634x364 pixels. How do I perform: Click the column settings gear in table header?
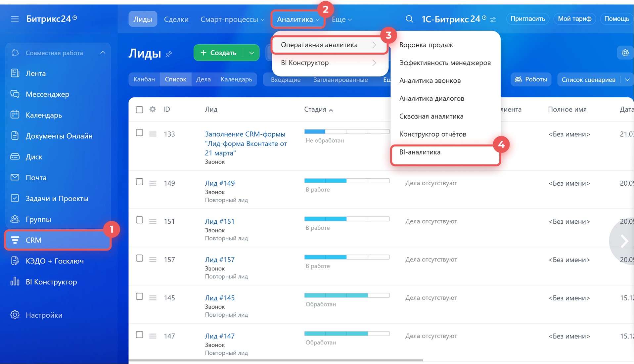tap(153, 109)
